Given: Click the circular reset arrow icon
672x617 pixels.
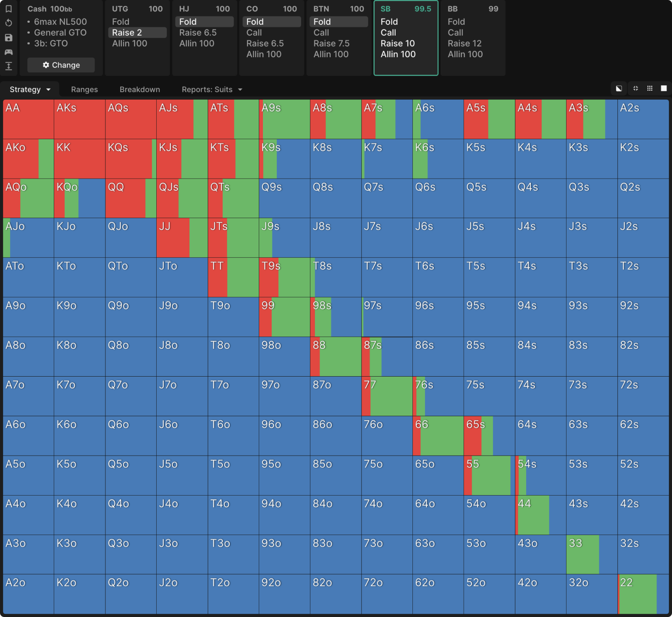Looking at the screenshot, I should tap(8, 23).
